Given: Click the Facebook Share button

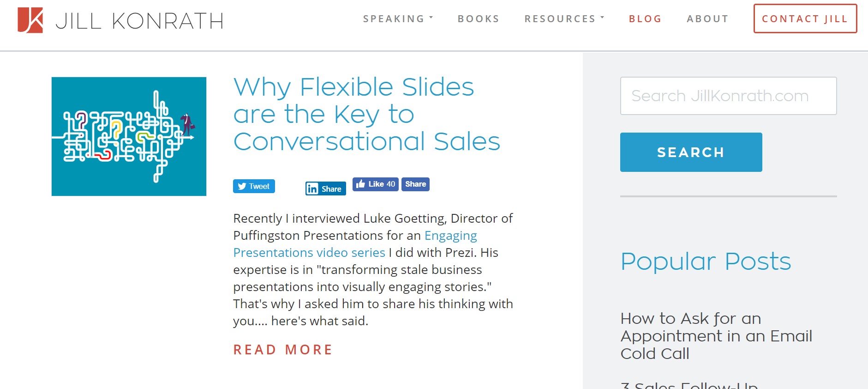Looking at the screenshot, I should pyautogui.click(x=415, y=184).
